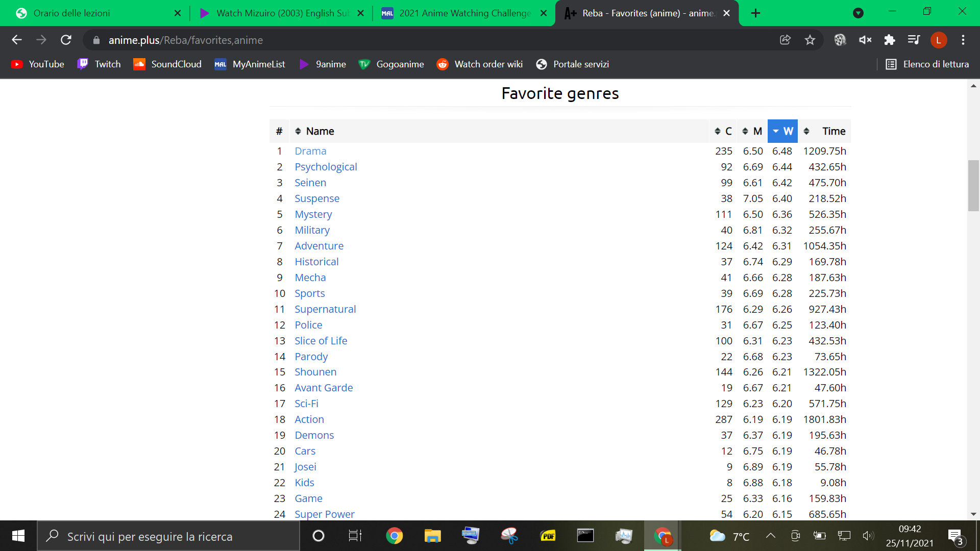This screenshot has height=551, width=980.
Task: Bookmark this page with star icon
Action: point(810,40)
